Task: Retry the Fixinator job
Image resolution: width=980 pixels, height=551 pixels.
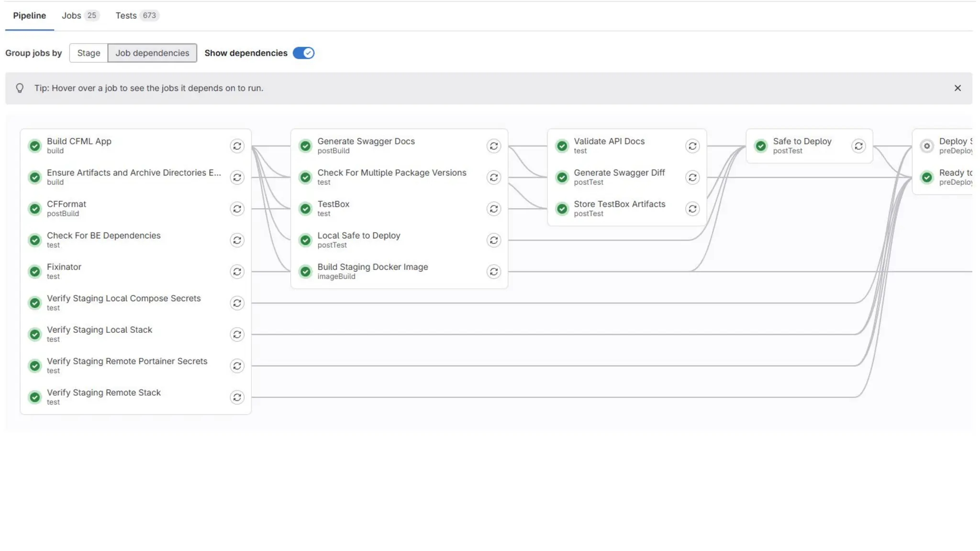Action: pyautogui.click(x=237, y=272)
